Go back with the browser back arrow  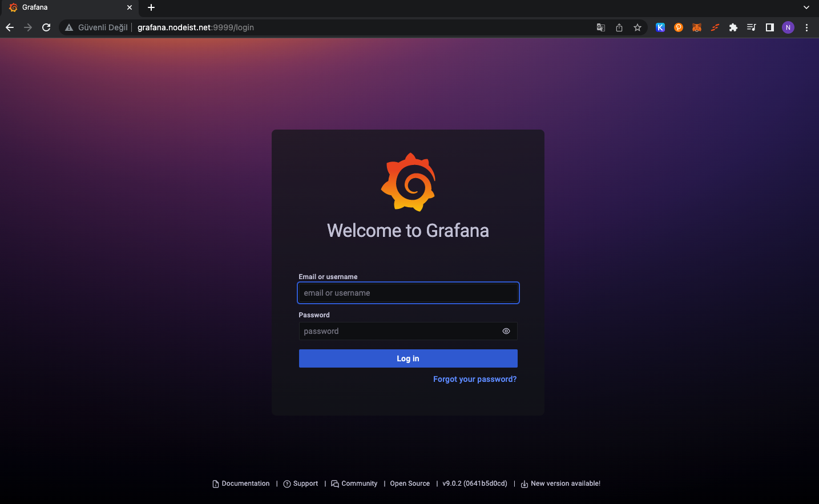(x=10, y=27)
